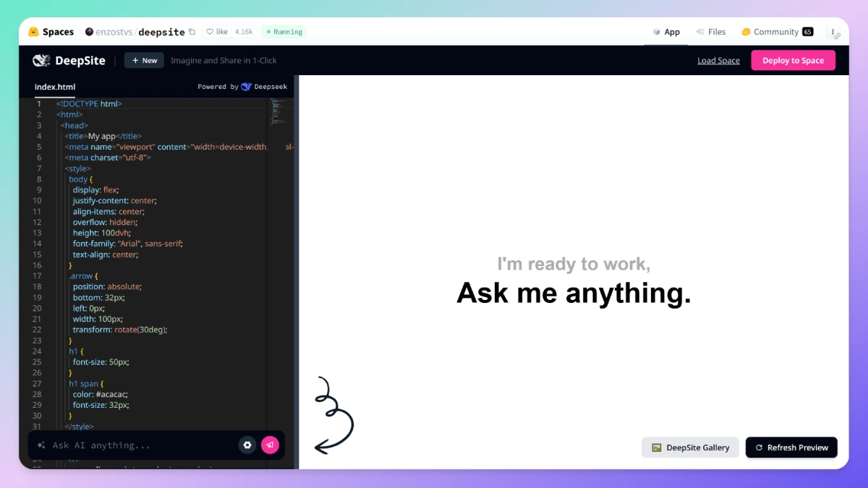Focus the Ask AI anything input
Screen dimensions: 868x488
[x=141, y=445]
